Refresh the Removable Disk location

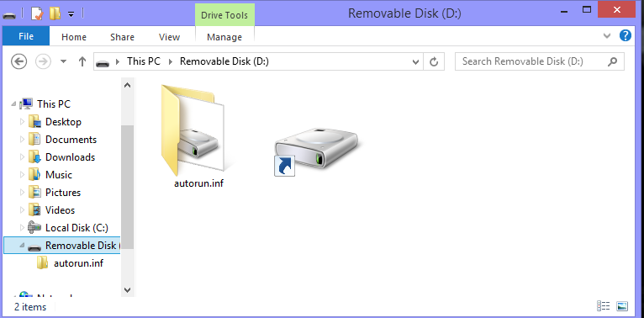point(434,61)
